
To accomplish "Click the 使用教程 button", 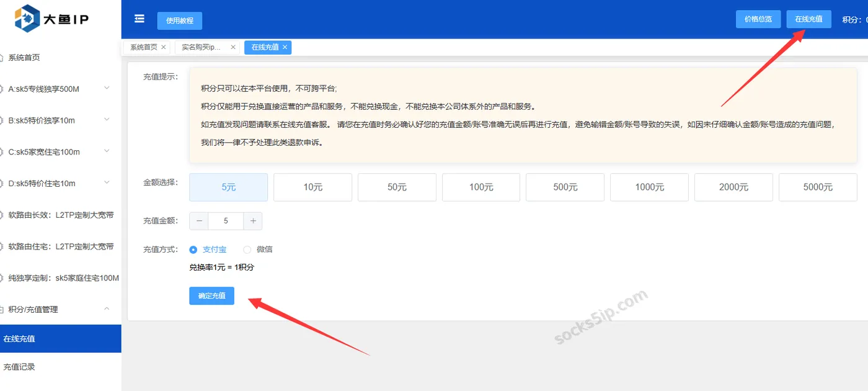I will click(180, 20).
